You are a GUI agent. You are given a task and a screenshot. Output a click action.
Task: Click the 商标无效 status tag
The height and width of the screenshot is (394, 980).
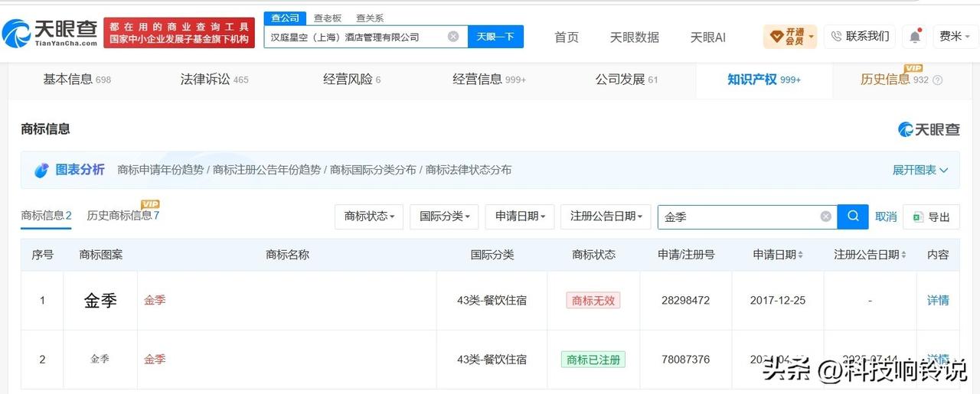[x=593, y=301]
